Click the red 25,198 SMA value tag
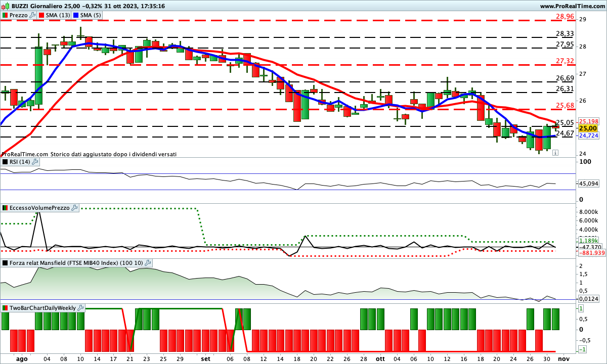Image resolution: width=607 pixels, height=364 pixels. click(589, 121)
